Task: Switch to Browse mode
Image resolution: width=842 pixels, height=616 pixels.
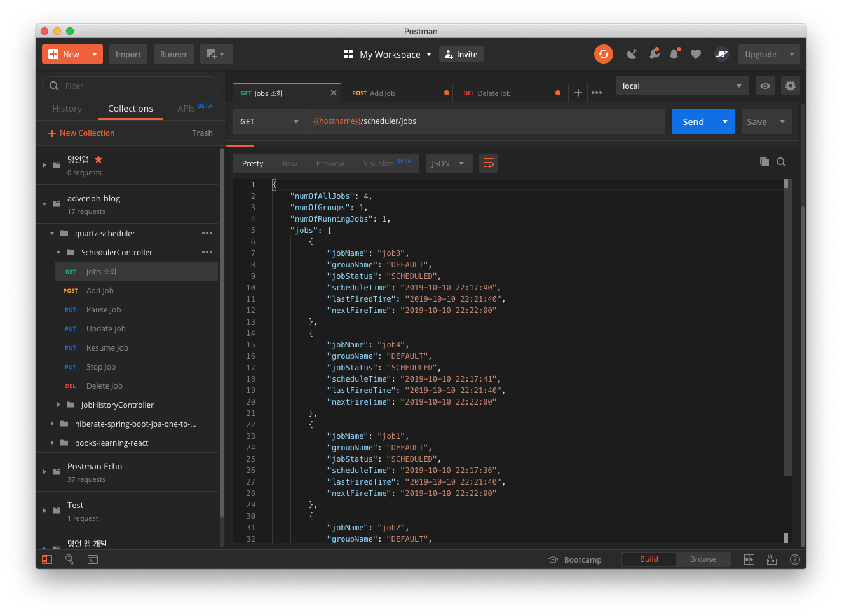Action: (703, 559)
